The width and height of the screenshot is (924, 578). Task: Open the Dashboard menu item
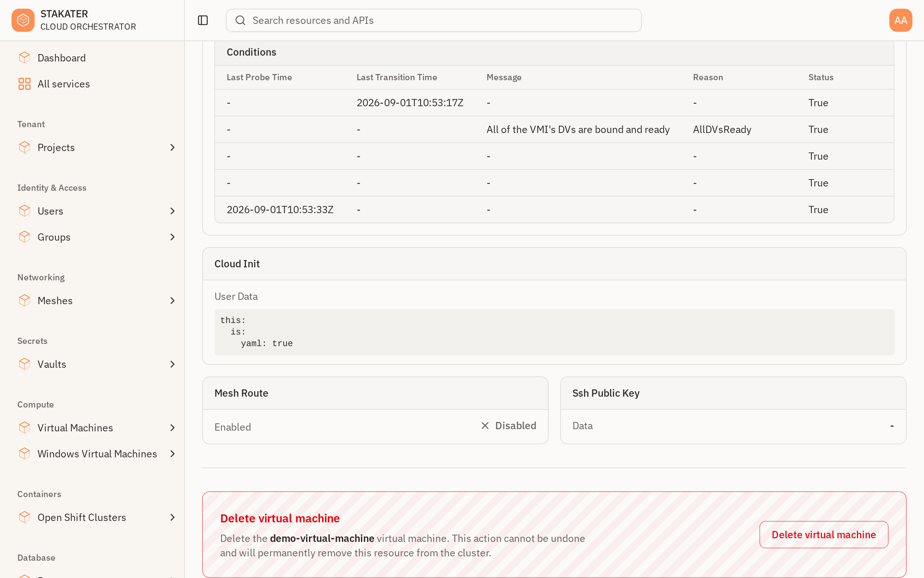coord(61,58)
